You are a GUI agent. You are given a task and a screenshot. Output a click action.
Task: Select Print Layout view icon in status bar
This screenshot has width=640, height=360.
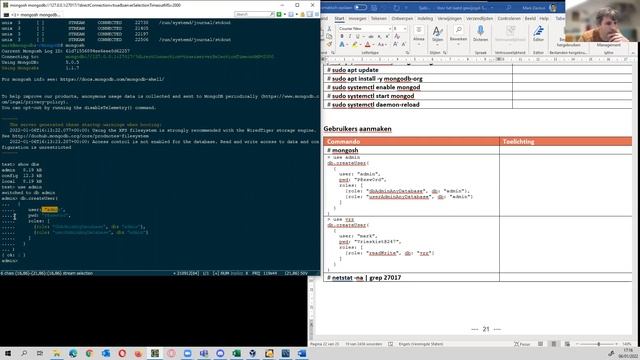pyautogui.click(x=553, y=344)
